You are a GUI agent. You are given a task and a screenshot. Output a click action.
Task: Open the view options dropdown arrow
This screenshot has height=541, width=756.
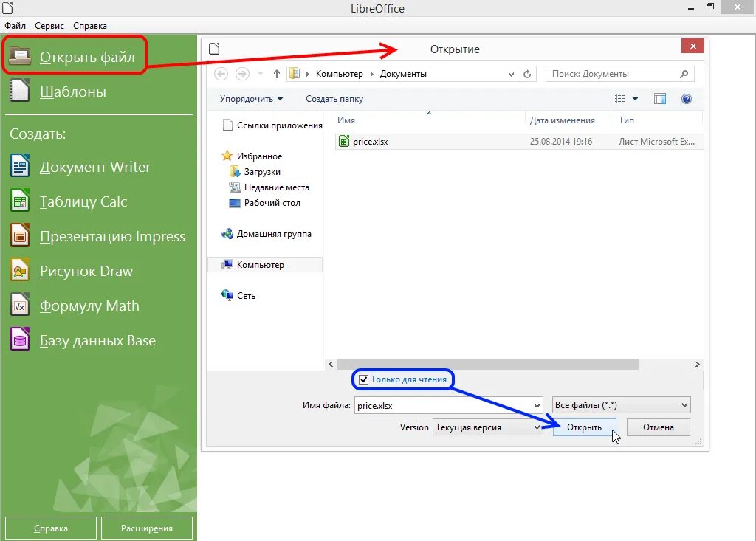click(635, 99)
